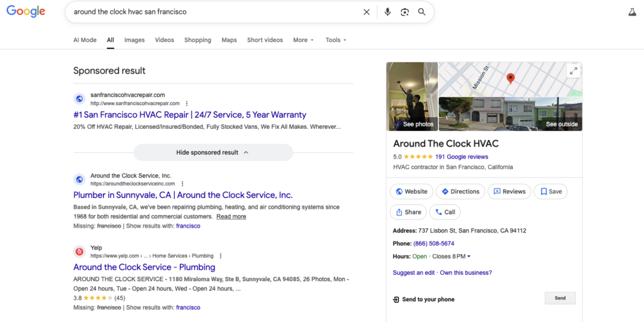Search by image with camera lens icon
The image size is (644, 322).
click(x=404, y=12)
